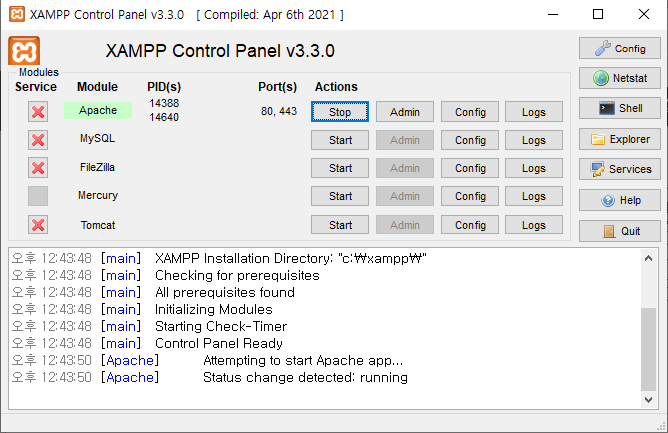Click the gray Mercury service box

[x=38, y=196]
